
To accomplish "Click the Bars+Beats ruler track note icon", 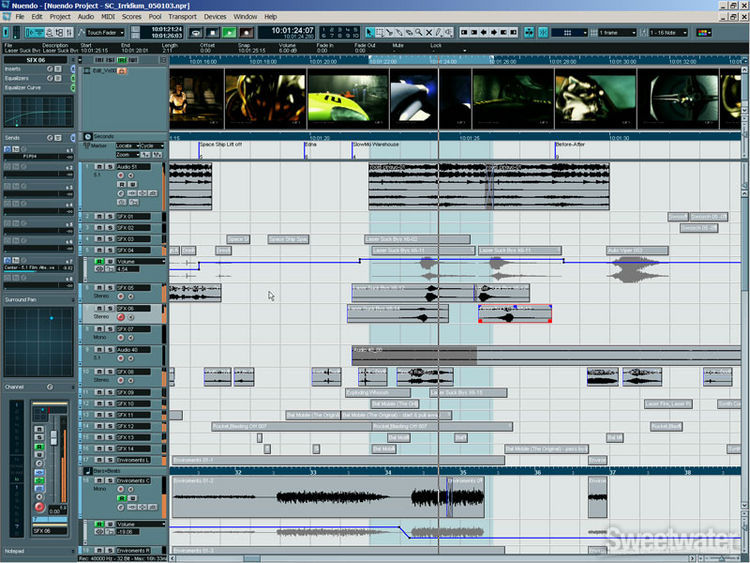I will pos(86,470).
